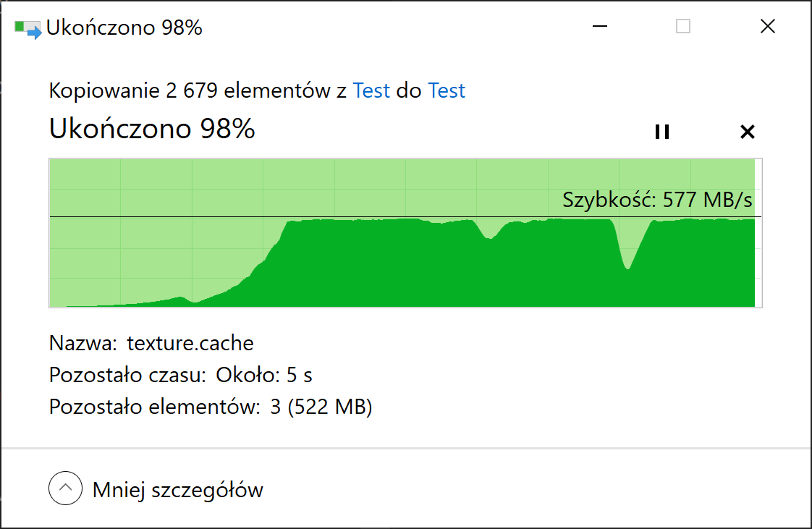Image resolution: width=812 pixels, height=529 pixels.
Task: Click the remaining items '3 (522 MB)'
Action: click(x=321, y=407)
